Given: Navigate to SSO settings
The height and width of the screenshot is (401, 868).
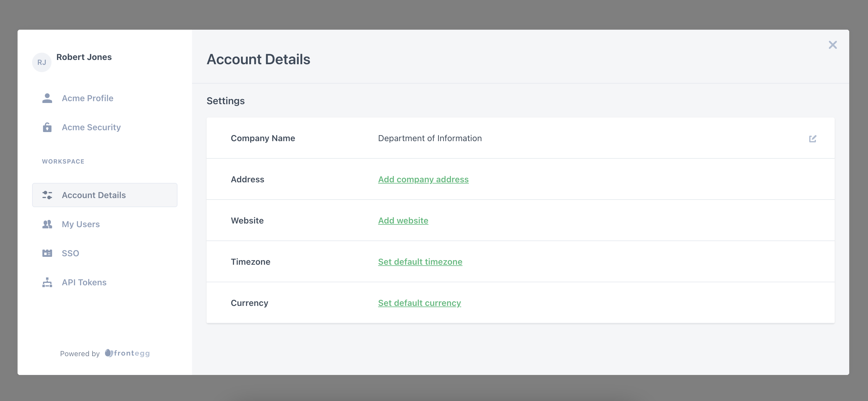Looking at the screenshot, I should pyautogui.click(x=71, y=253).
